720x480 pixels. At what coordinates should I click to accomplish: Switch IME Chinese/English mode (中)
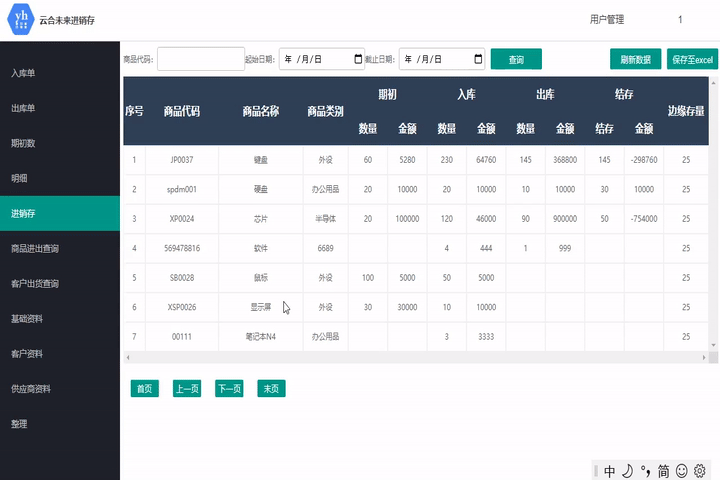click(609, 471)
